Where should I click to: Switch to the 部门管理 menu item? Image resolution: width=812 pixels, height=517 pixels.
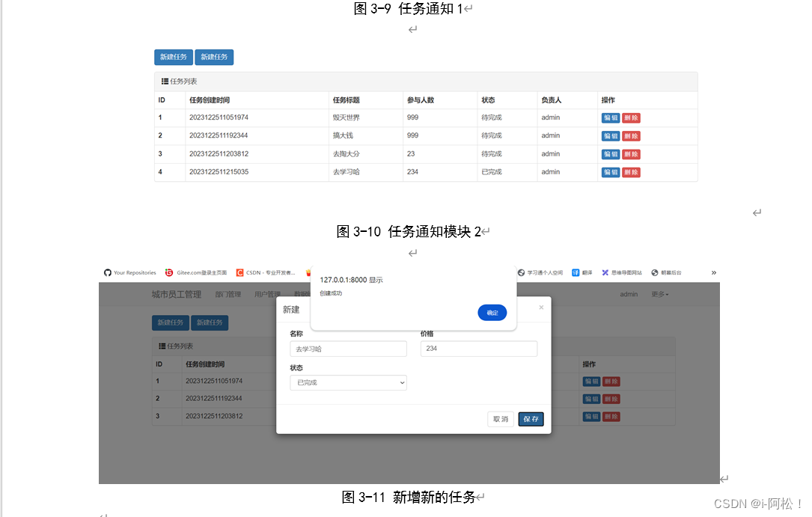(230, 293)
